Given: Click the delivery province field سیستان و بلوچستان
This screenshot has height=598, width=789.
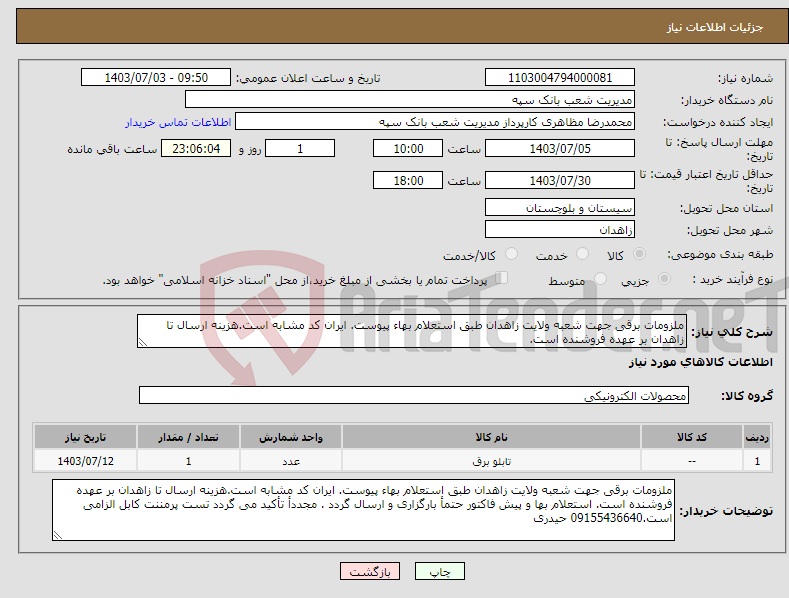Looking at the screenshot, I should [560, 207].
